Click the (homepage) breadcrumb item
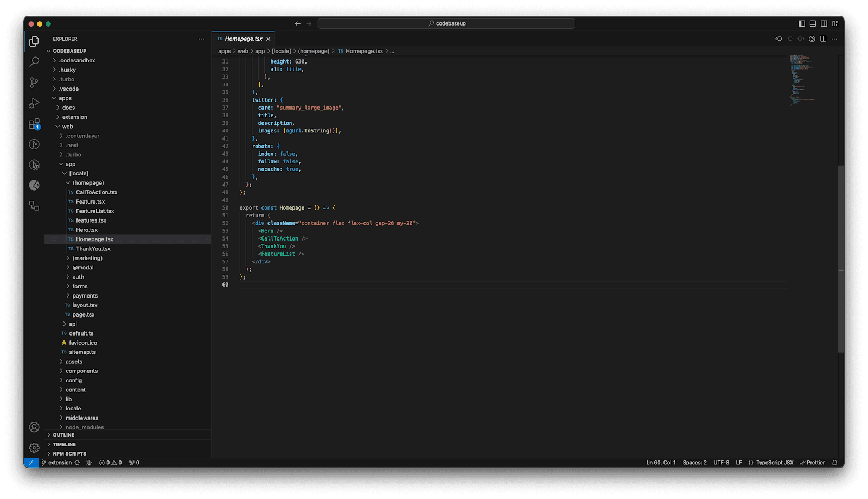 click(x=314, y=51)
